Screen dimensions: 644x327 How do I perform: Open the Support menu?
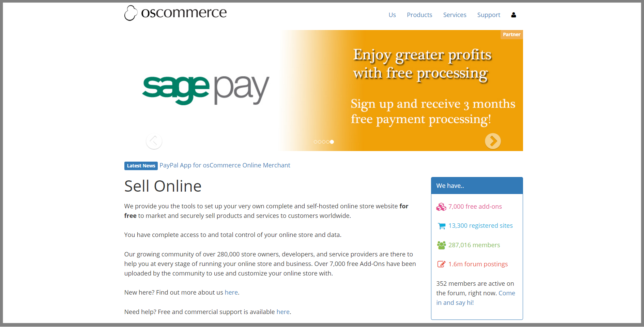[x=489, y=15]
